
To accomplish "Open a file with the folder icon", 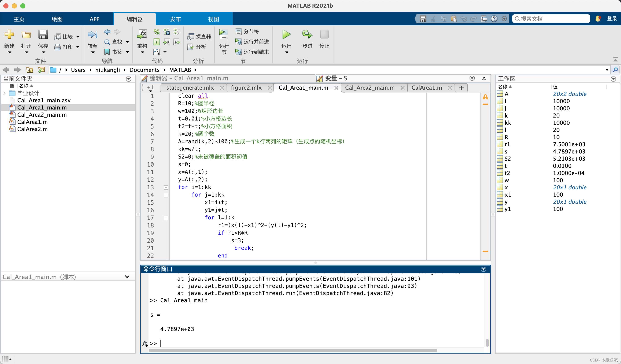I will click(26, 34).
